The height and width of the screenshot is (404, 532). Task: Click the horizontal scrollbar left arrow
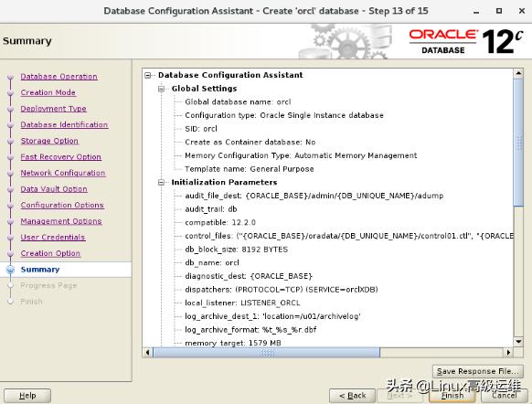147,353
